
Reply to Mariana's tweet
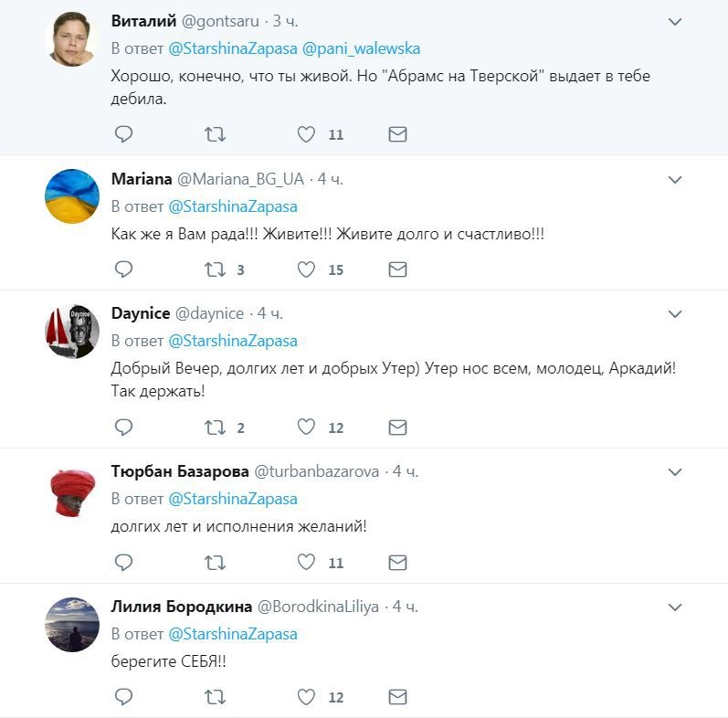[x=123, y=269]
